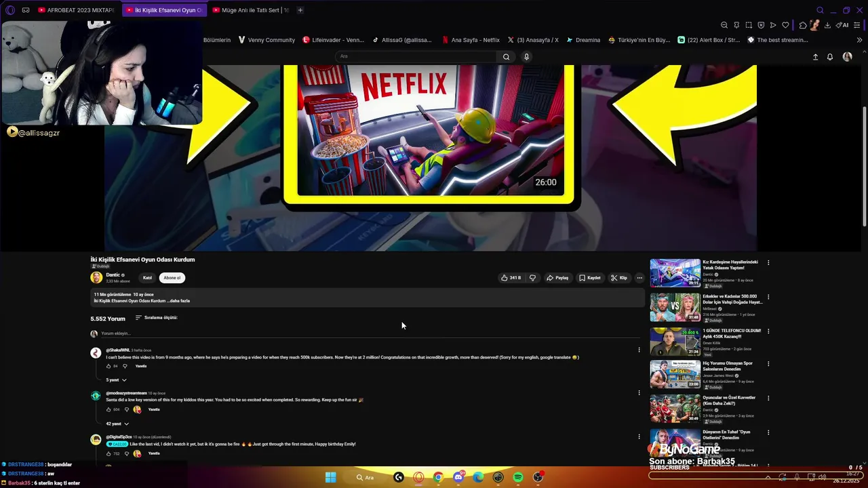Open Opera menu logo button
The height and width of the screenshot is (488, 868).
10,10
